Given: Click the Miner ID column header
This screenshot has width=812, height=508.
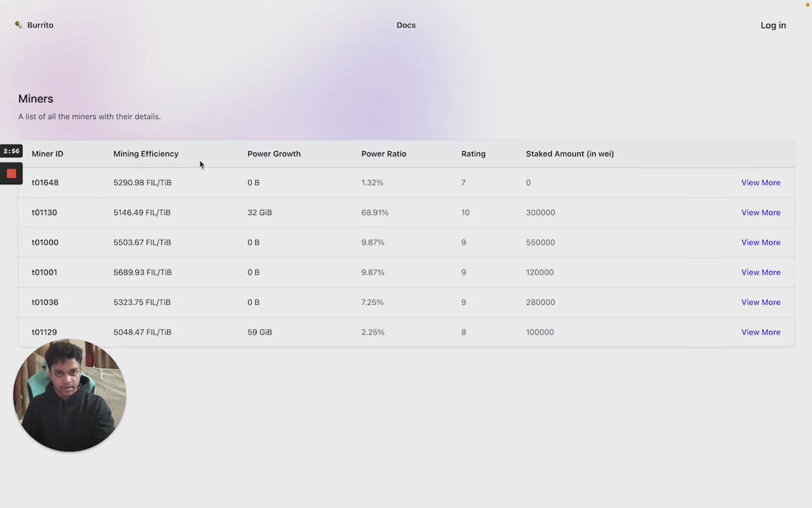Looking at the screenshot, I should point(47,154).
